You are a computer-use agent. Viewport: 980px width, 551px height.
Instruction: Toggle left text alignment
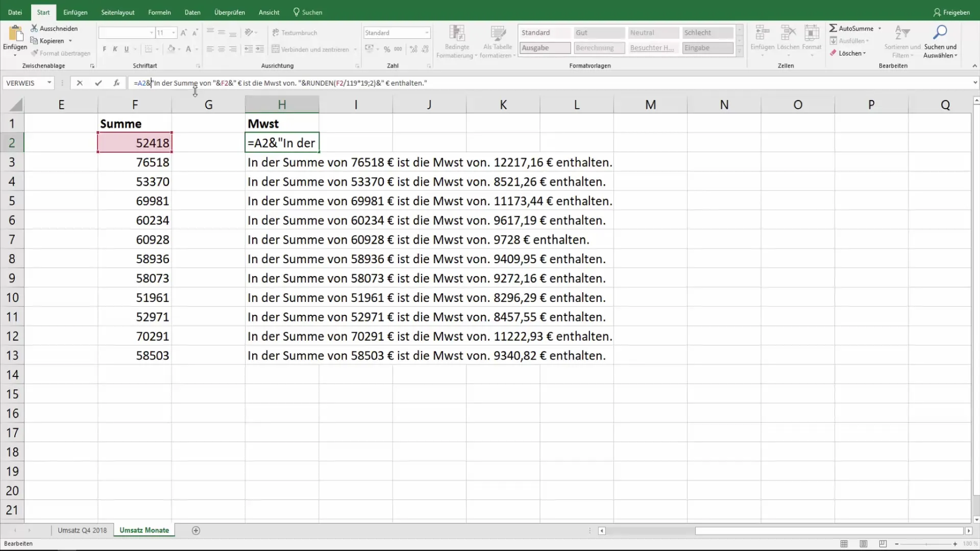(210, 49)
